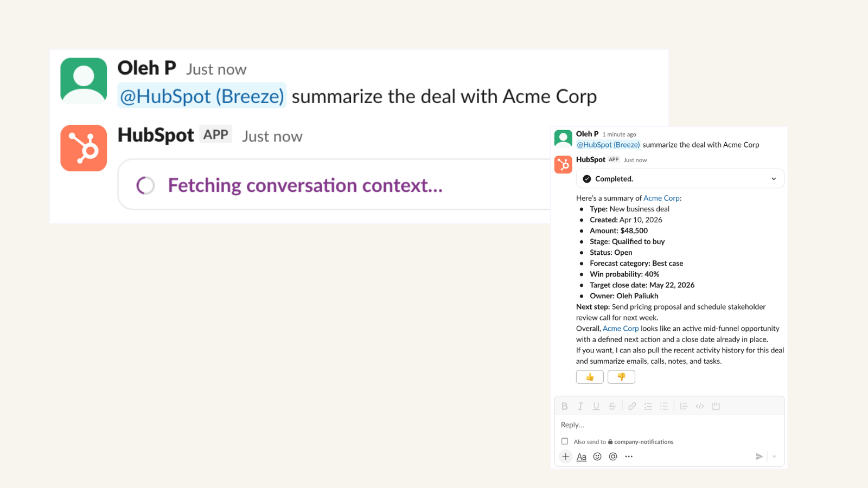Screen dimensions: 868x488
Task: Apply italic formatting in the reply box
Action: (x=580, y=406)
